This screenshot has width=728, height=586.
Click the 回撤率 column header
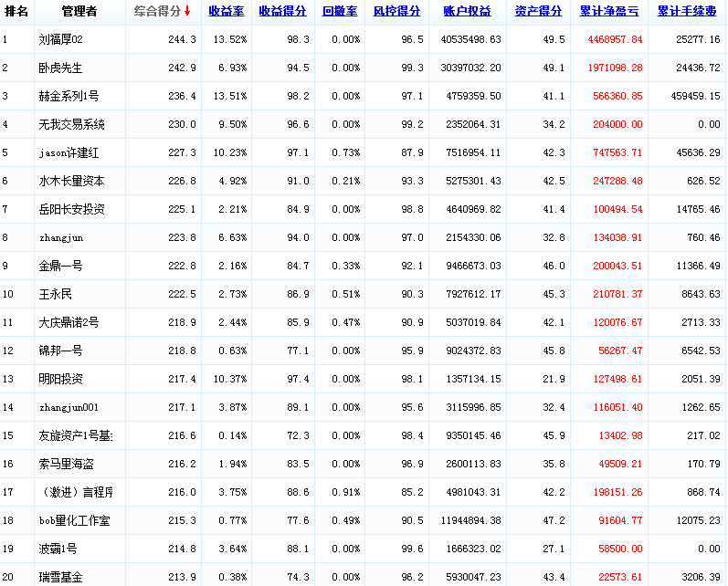340,12
